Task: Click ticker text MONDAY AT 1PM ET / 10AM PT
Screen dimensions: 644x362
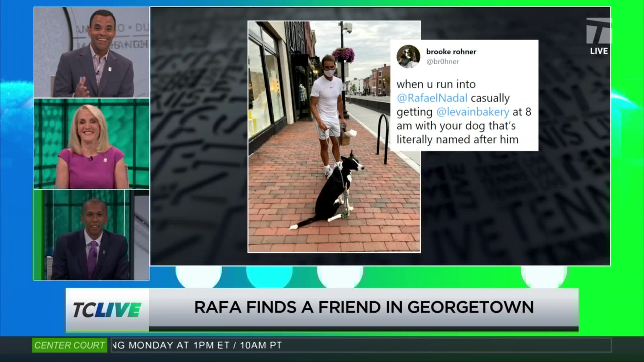Action: (x=205, y=345)
